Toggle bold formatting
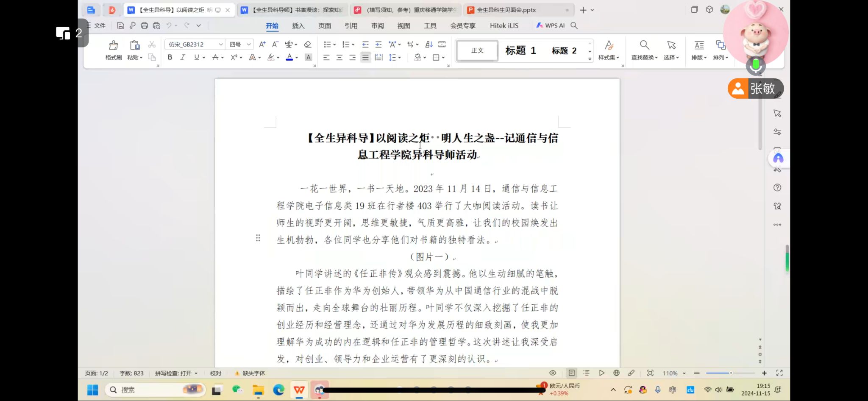This screenshot has width=868, height=401. [170, 57]
